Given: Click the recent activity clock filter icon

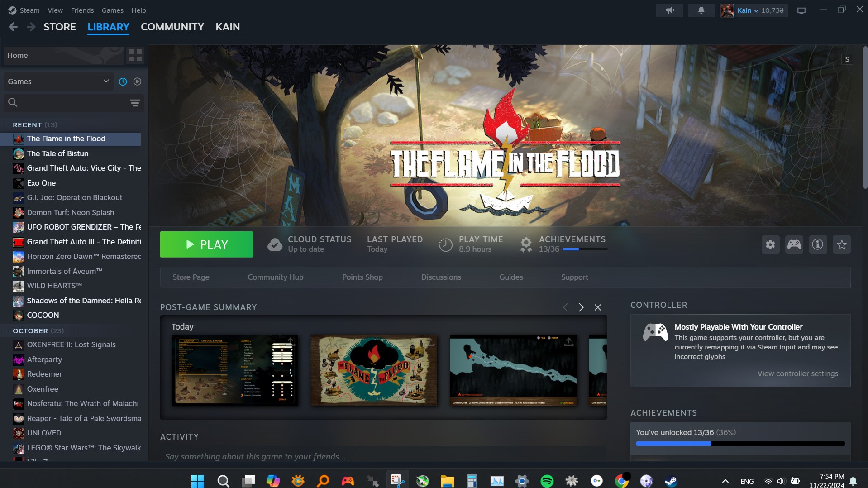Looking at the screenshot, I should point(123,81).
